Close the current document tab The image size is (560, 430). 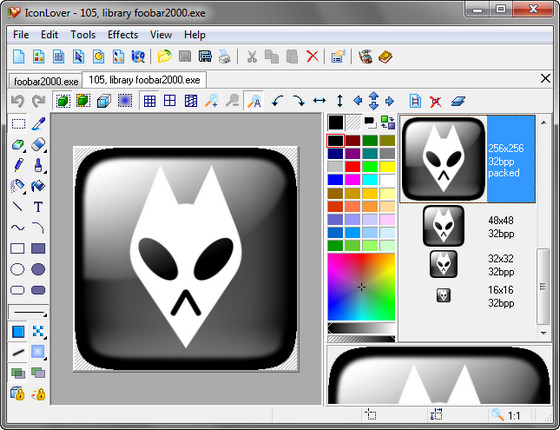tap(545, 79)
